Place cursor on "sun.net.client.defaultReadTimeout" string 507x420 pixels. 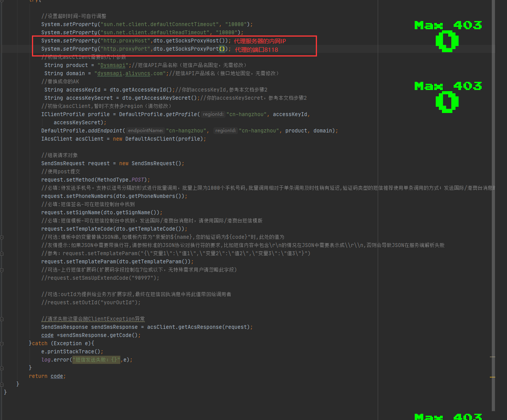click(x=154, y=32)
